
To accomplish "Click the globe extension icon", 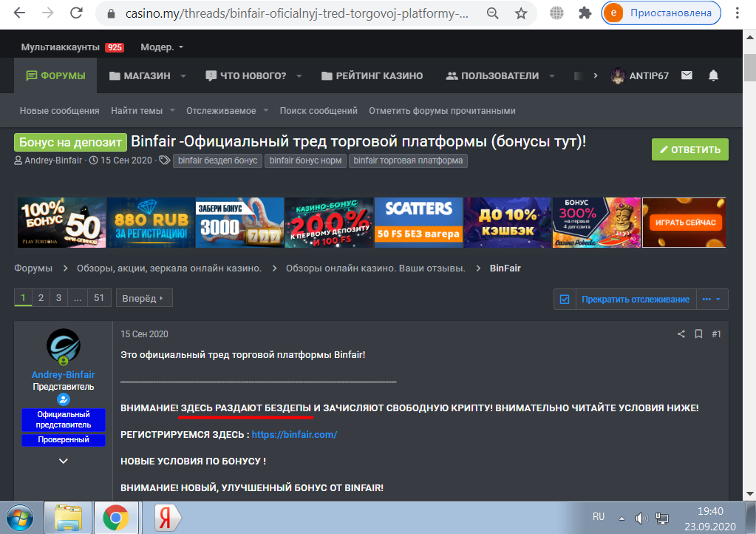I will [556, 13].
